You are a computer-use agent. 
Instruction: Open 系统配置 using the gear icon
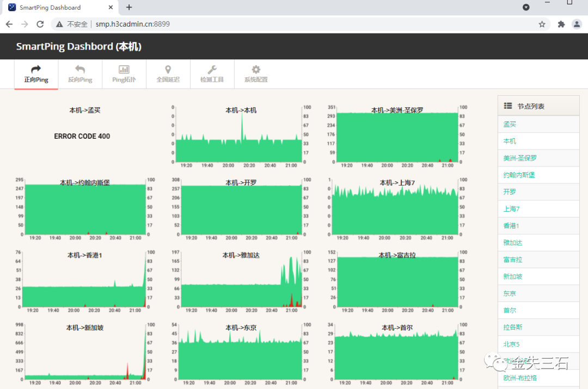click(255, 70)
